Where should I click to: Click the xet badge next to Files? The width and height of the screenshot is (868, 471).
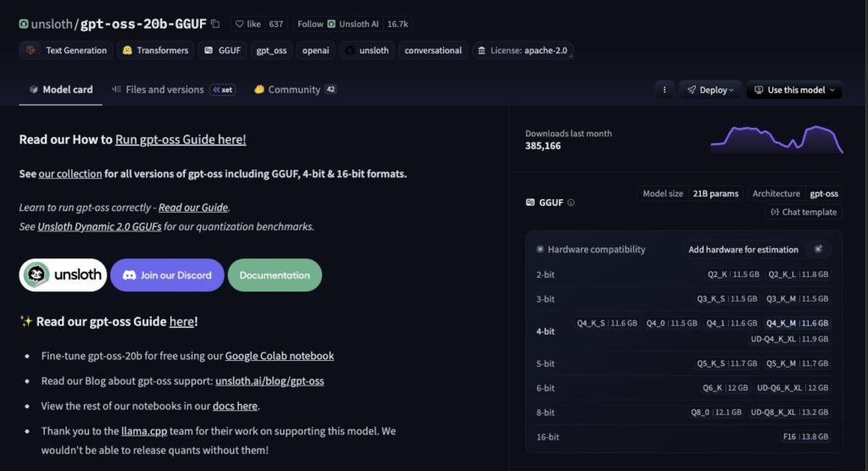(223, 90)
